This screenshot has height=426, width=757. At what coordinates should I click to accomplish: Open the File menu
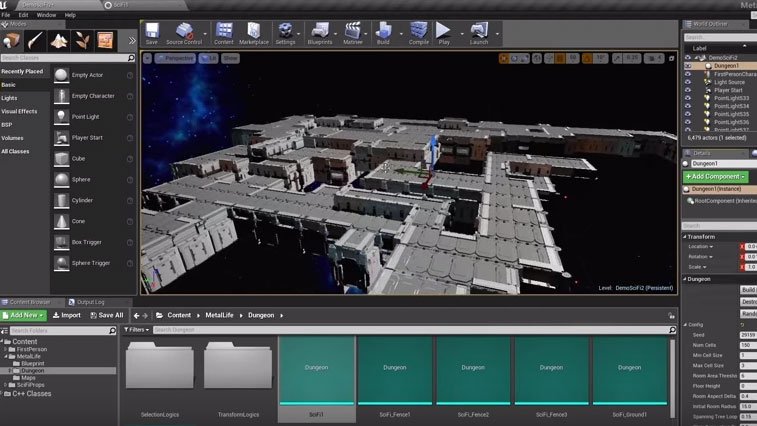[6, 15]
